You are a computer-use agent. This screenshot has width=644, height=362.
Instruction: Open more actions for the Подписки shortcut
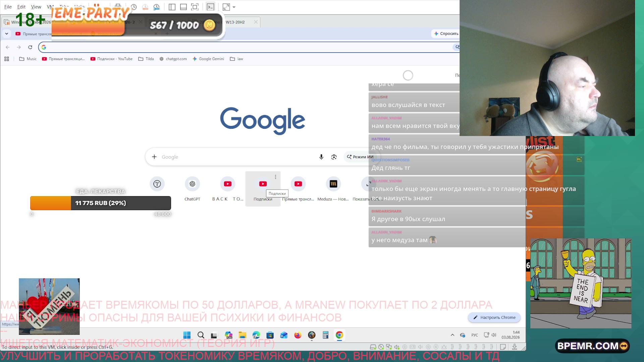coord(275,177)
